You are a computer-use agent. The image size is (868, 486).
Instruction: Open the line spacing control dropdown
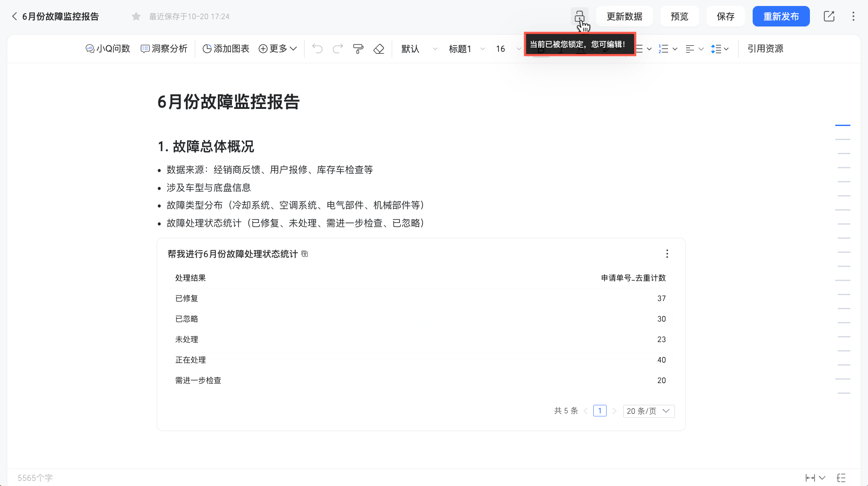[720, 49]
